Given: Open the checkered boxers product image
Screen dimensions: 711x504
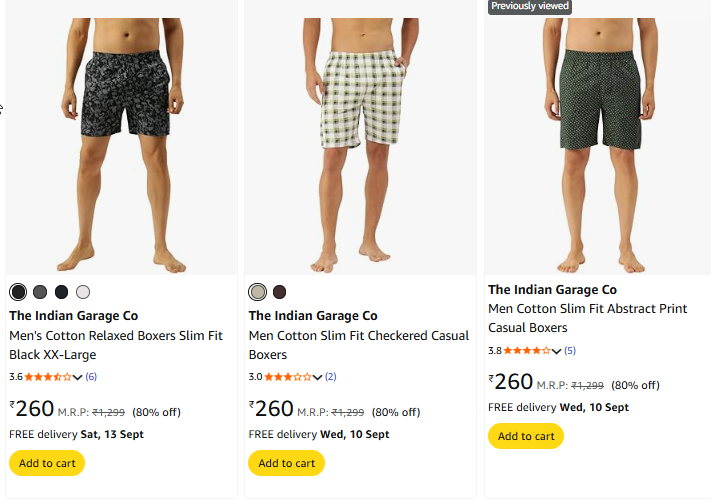Looking at the screenshot, I should pyautogui.click(x=360, y=140).
